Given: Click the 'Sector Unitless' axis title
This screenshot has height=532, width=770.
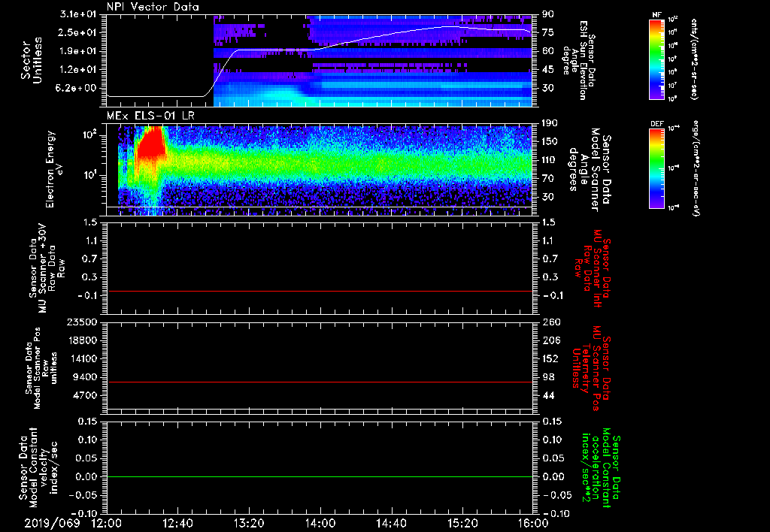Looking at the screenshot, I should (32, 60).
